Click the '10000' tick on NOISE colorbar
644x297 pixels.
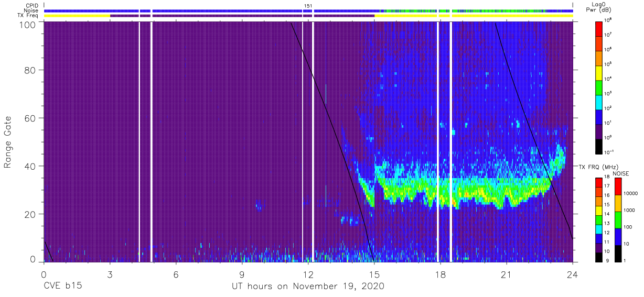coord(630,193)
